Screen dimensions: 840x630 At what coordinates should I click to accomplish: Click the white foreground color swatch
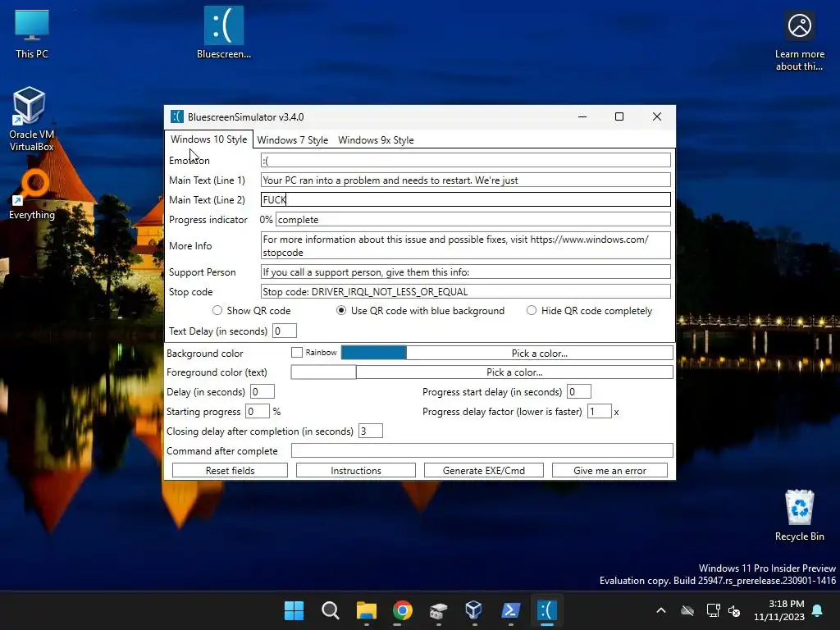pyautogui.click(x=323, y=372)
